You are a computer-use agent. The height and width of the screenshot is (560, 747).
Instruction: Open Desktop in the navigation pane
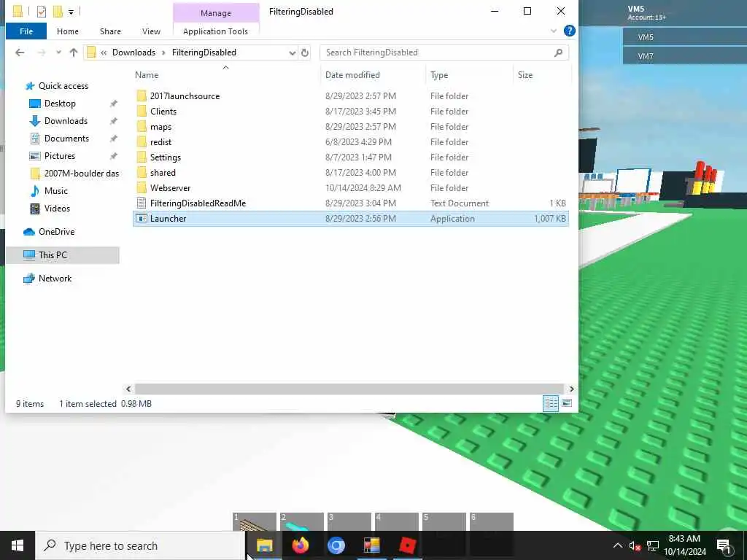click(x=60, y=104)
